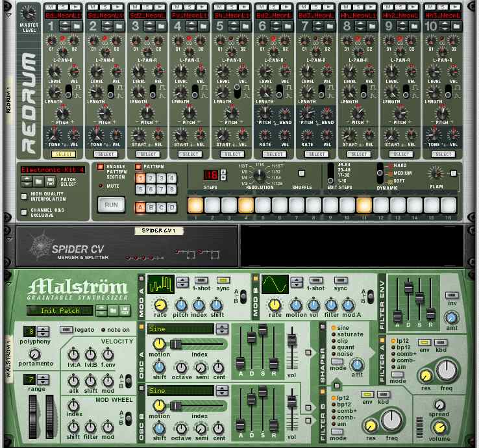Select pattern bank B
479x448 pixels.
pos(151,208)
